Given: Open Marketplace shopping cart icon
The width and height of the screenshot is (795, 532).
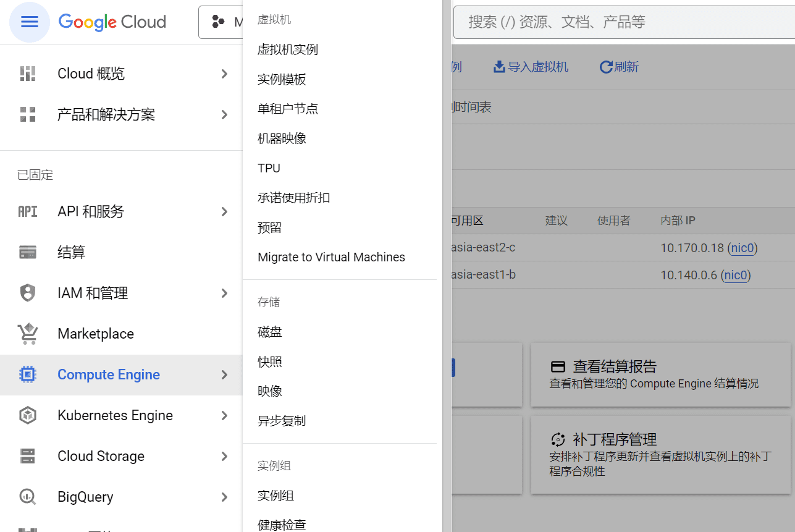Looking at the screenshot, I should [27, 334].
